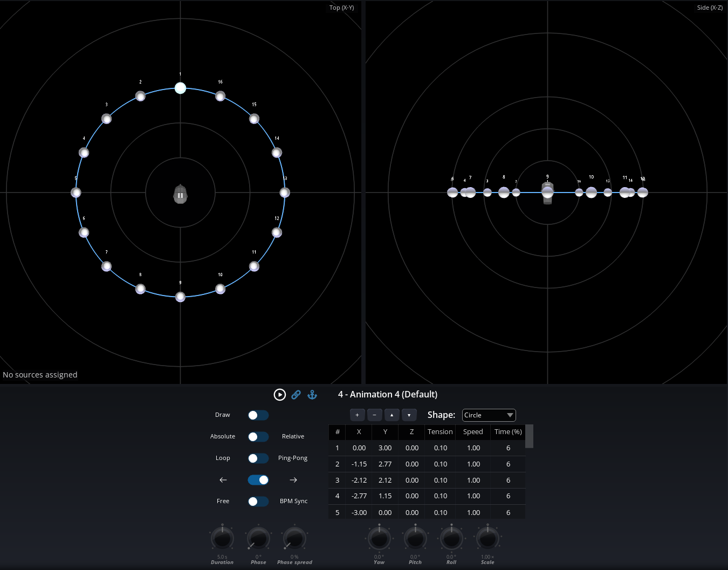The height and width of the screenshot is (570, 728).
Task: Move the point down with the down arrow
Action: [x=409, y=415]
